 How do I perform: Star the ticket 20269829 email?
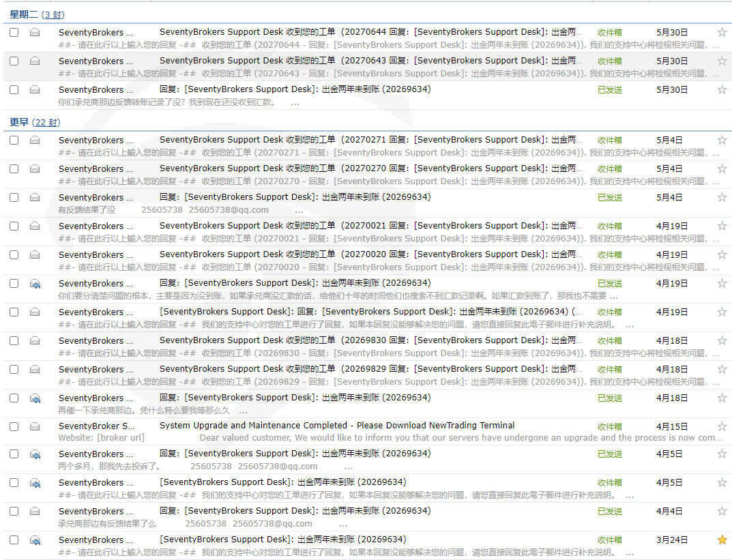[722, 369]
